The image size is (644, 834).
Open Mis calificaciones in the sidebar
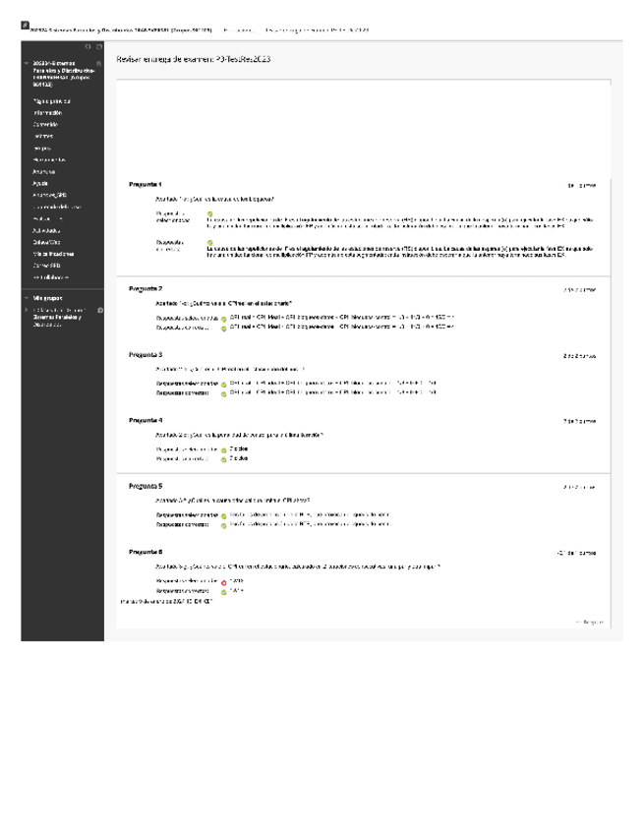53,254
